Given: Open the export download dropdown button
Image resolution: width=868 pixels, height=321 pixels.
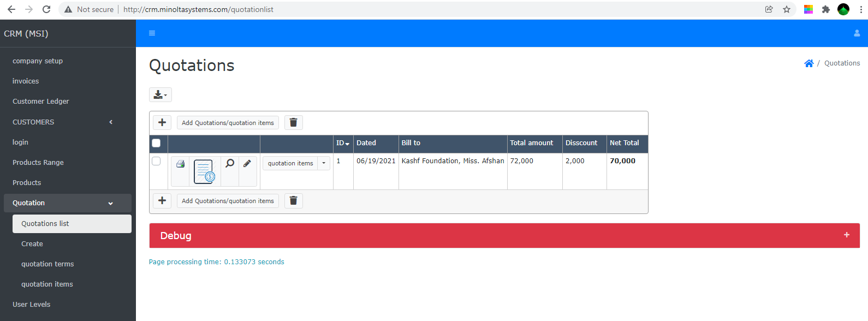Looking at the screenshot, I should pyautogui.click(x=160, y=95).
